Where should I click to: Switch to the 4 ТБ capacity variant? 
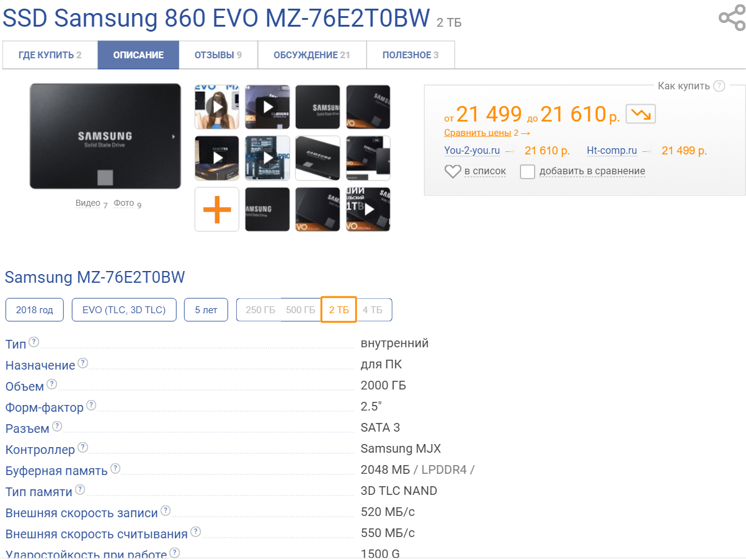tap(373, 310)
